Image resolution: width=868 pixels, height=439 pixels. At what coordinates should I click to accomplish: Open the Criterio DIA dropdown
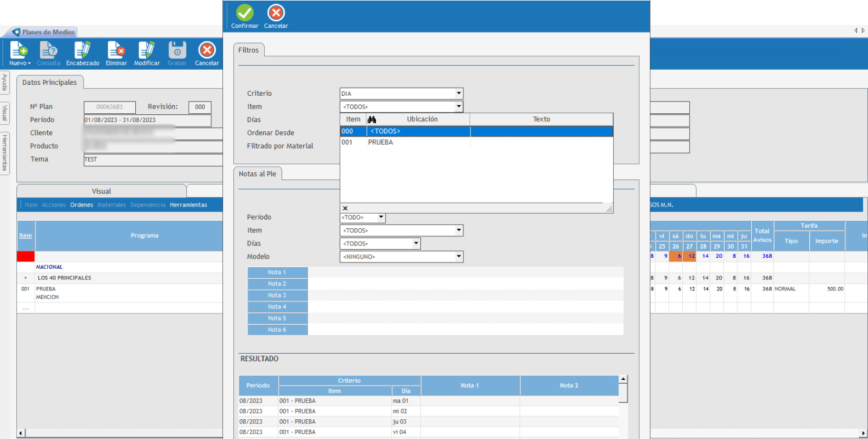point(459,93)
